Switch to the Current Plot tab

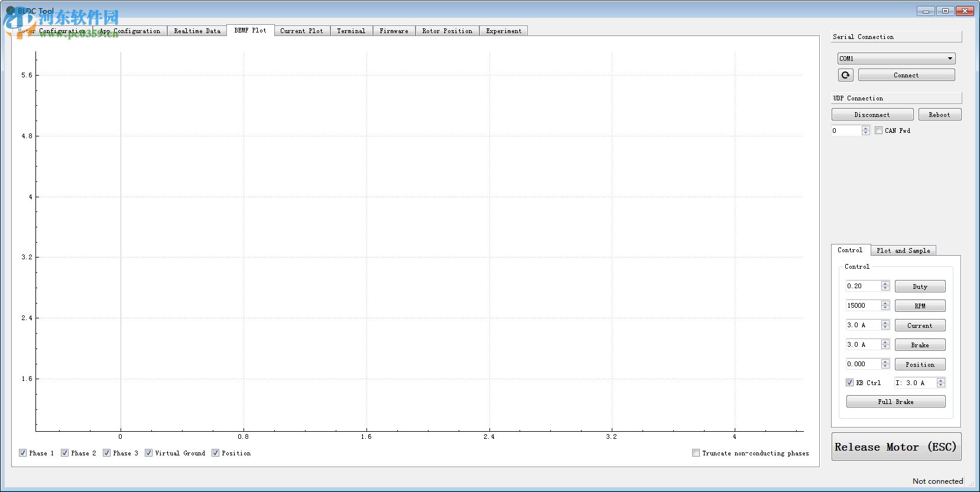302,31
